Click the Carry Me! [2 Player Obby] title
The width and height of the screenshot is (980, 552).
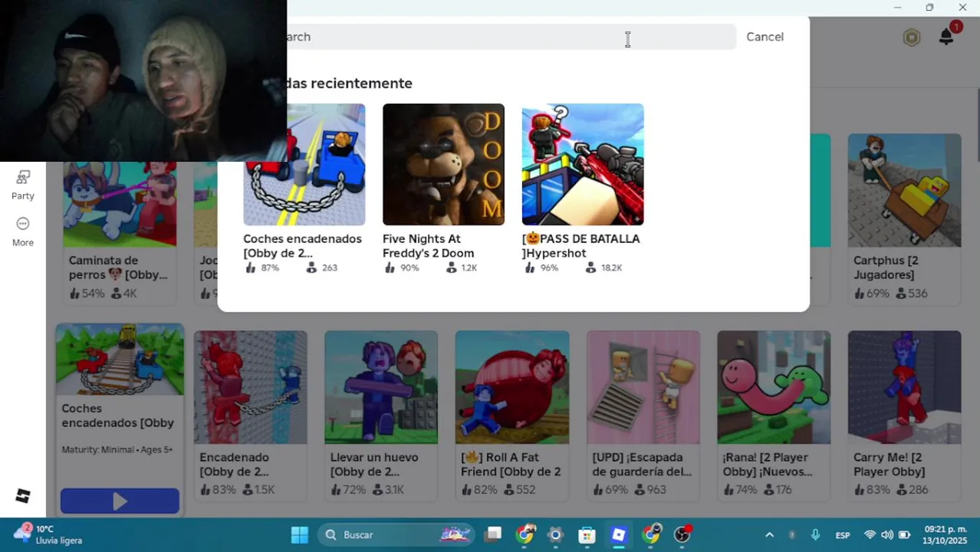890,465
